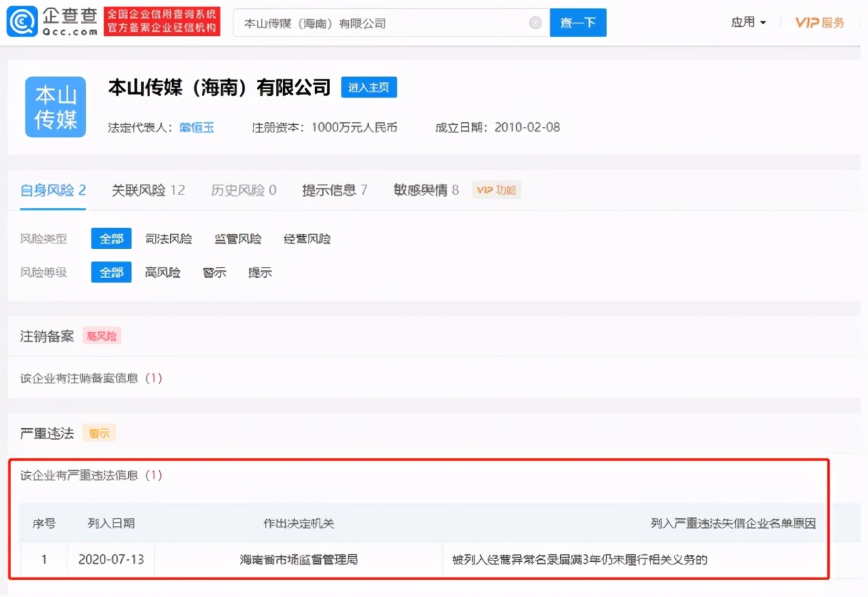Click the 企查查 logo icon
The image size is (868, 597).
(x=21, y=21)
